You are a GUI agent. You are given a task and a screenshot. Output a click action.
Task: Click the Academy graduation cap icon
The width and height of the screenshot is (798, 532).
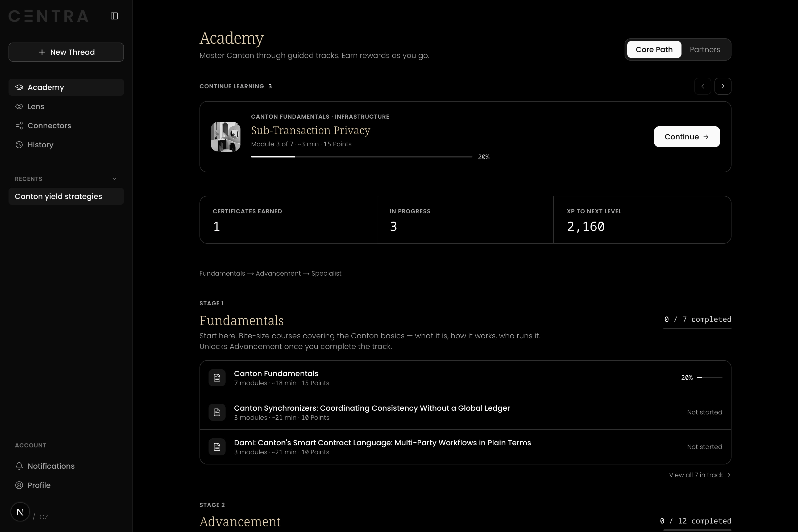tap(19, 87)
